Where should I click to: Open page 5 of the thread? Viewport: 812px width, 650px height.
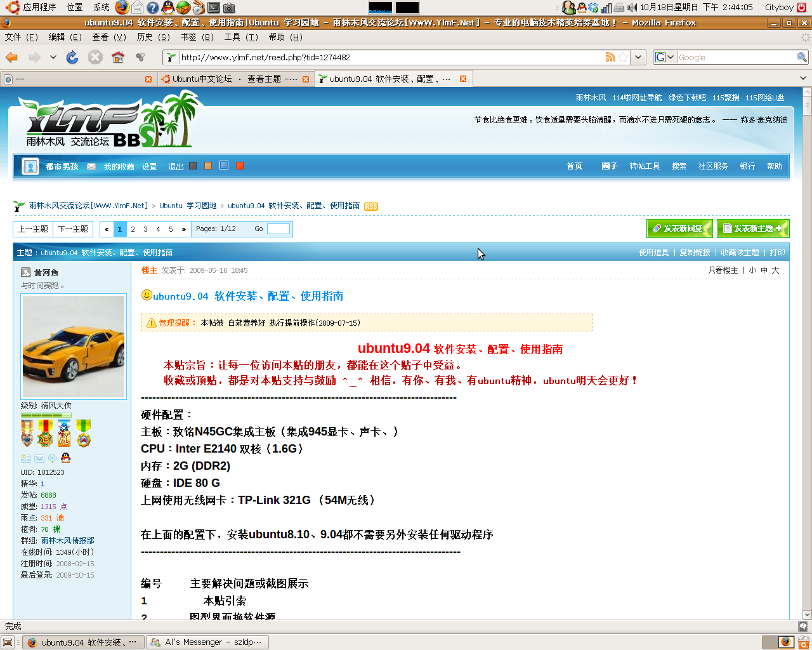click(171, 229)
